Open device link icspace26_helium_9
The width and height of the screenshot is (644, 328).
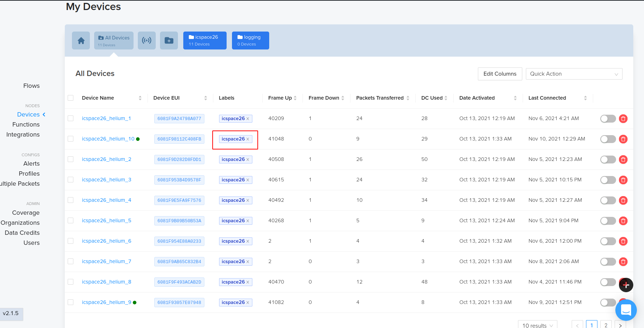(106, 302)
